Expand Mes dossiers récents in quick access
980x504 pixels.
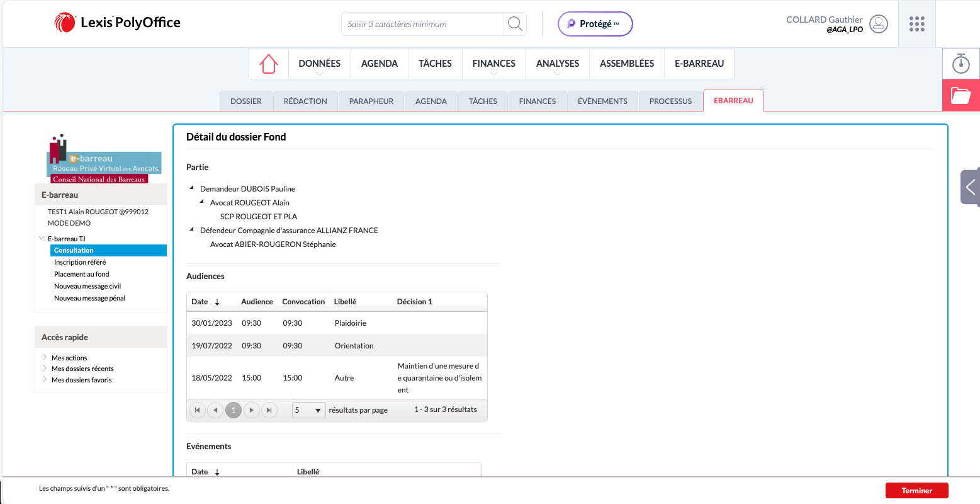[45, 369]
